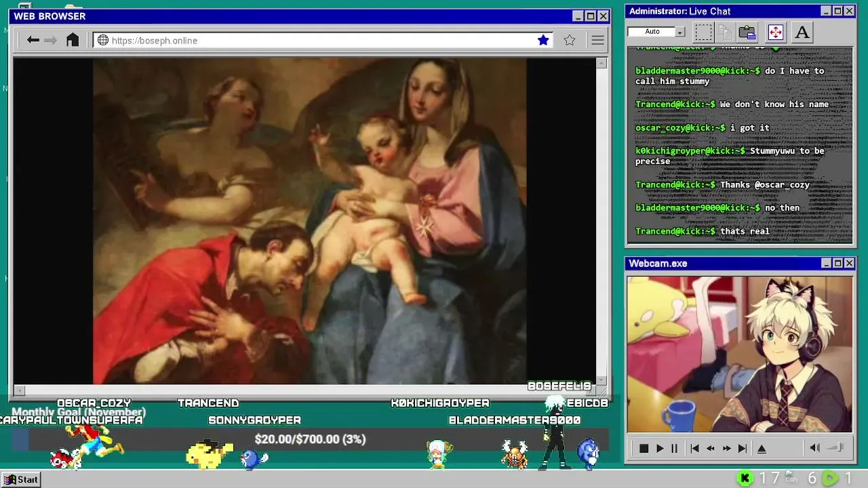Click the $20.00/$700.00 monthly goal progress bar
The width and height of the screenshot is (868, 488).
[310, 439]
